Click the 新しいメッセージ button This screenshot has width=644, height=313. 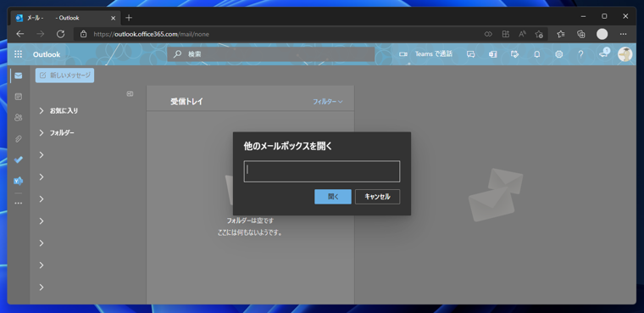click(x=64, y=75)
